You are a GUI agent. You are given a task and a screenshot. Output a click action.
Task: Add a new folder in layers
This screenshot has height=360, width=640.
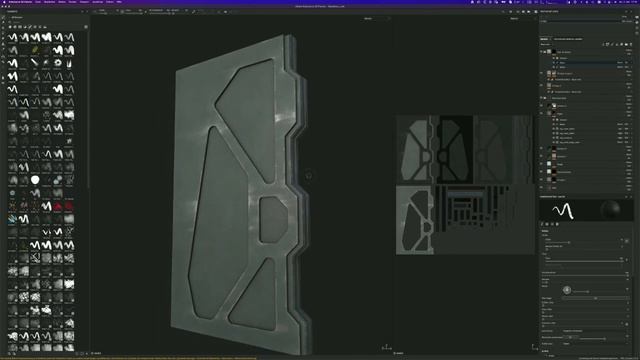[626, 44]
